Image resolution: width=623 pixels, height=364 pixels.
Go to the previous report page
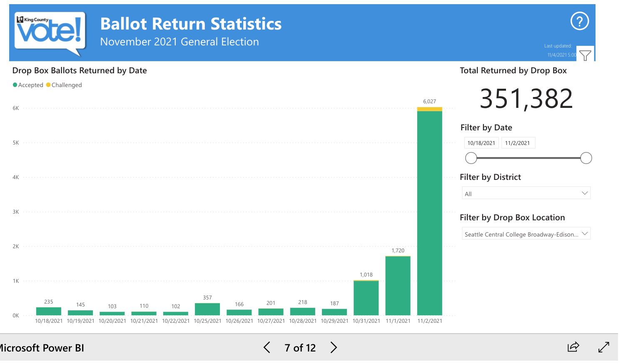[267, 347]
